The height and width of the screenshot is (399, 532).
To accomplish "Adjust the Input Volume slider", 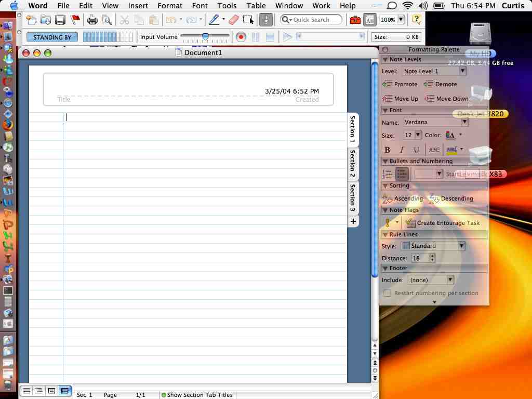I will [x=205, y=37].
